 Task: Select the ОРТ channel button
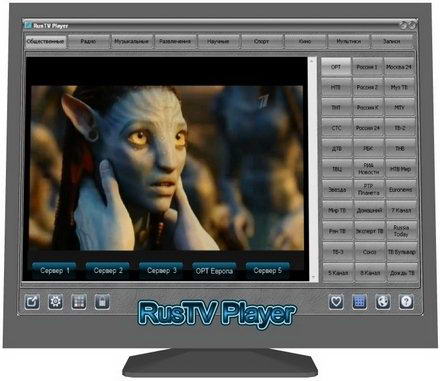336,67
